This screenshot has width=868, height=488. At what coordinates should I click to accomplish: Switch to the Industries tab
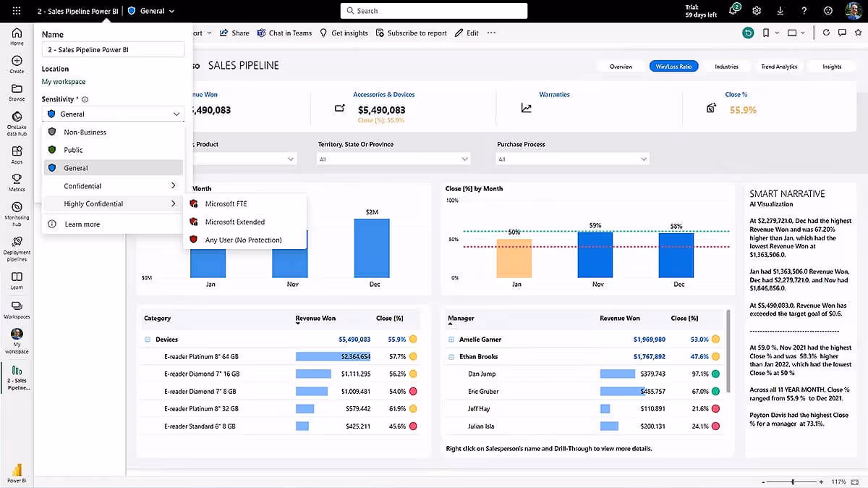[726, 66]
